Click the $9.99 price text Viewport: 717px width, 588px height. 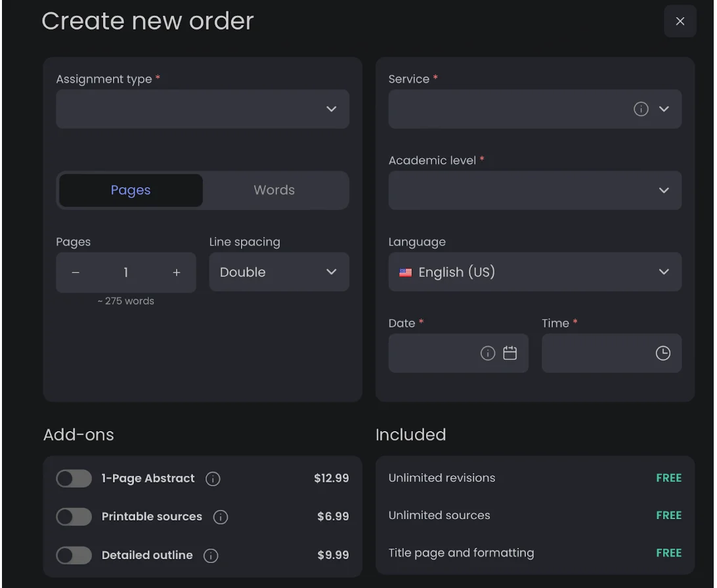point(334,555)
